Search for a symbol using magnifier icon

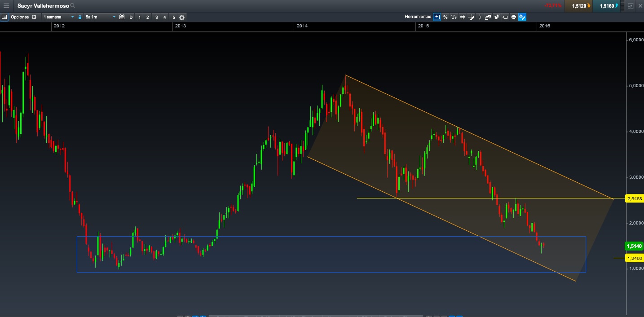click(73, 6)
